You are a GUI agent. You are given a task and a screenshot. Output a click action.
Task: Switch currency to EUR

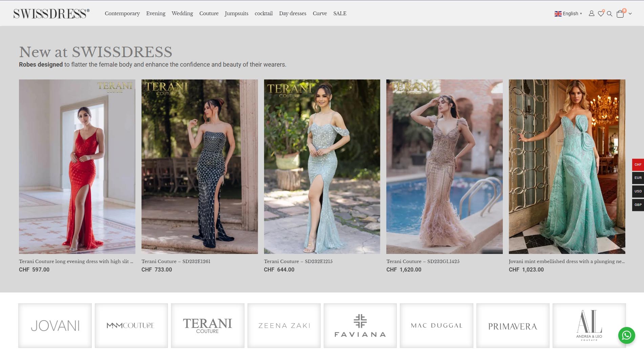coord(638,178)
